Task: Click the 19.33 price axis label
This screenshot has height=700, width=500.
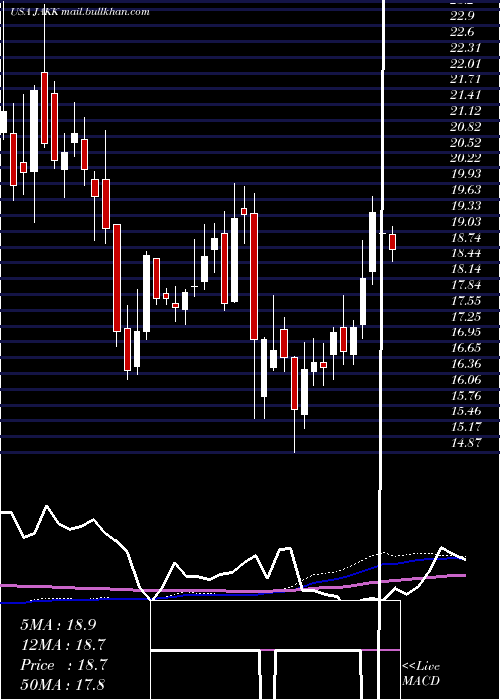Action: (x=465, y=206)
